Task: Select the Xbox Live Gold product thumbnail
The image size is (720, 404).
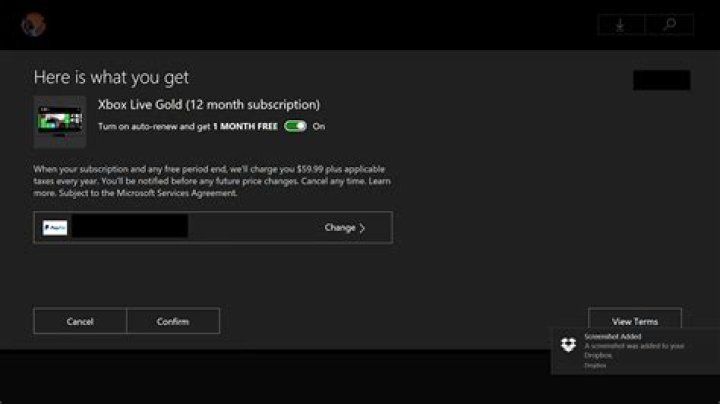Action: point(59,122)
